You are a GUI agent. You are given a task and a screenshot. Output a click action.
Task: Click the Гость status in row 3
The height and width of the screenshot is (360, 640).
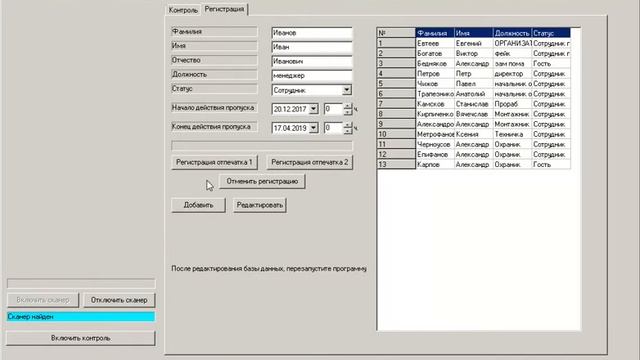coord(551,64)
